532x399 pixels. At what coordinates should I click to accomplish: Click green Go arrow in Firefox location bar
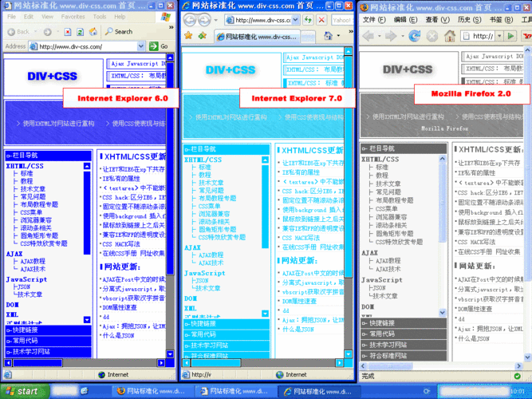(x=510, y=36)
